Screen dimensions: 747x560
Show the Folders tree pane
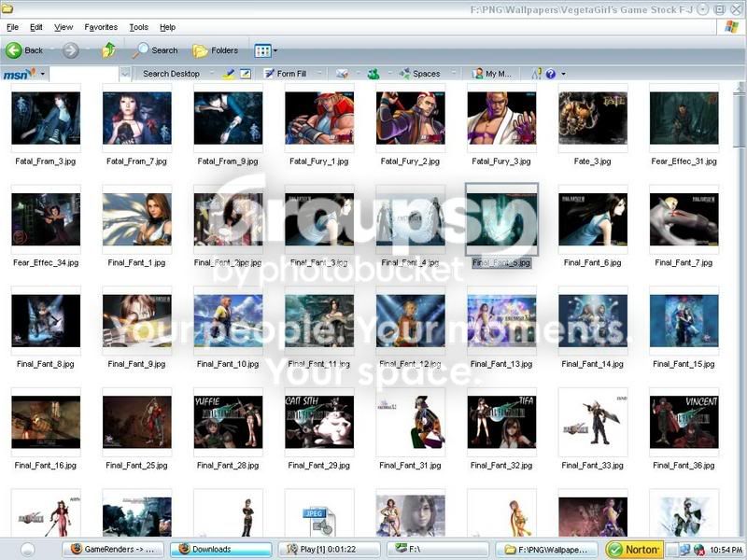pyautogui.click(x=215, y=50)
